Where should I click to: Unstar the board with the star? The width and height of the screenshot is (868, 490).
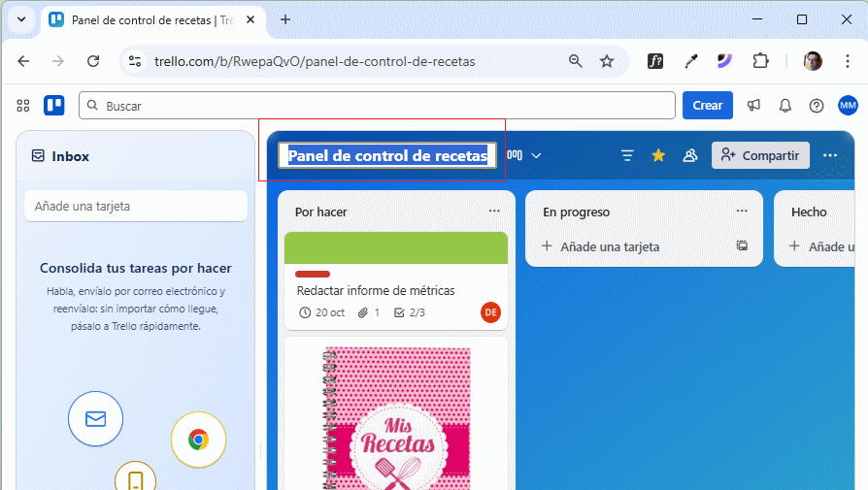658,155
